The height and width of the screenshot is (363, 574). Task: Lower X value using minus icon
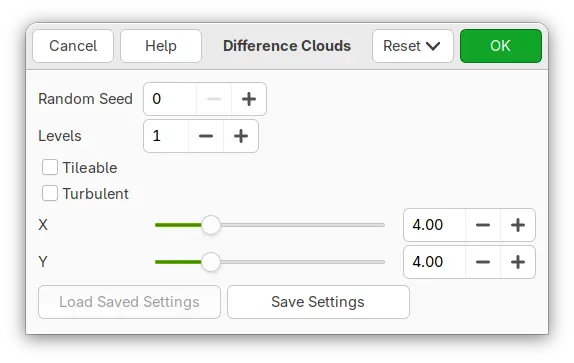483,225
